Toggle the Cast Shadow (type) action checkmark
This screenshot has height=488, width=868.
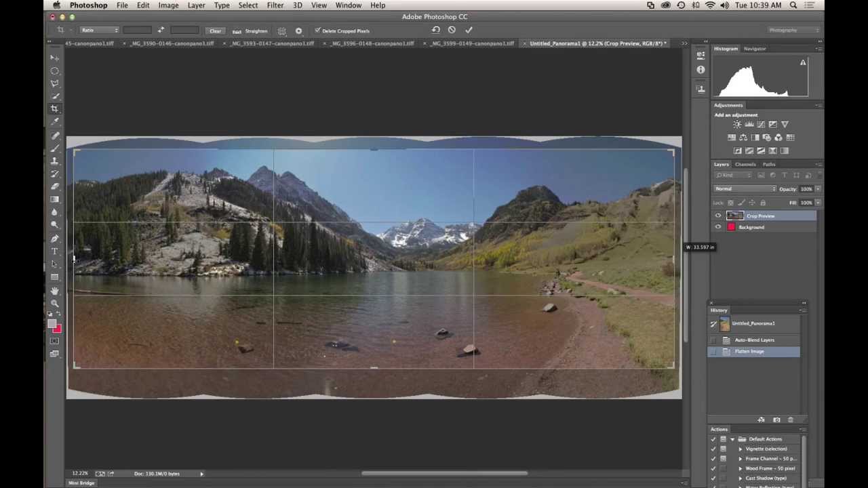point(713,479)
